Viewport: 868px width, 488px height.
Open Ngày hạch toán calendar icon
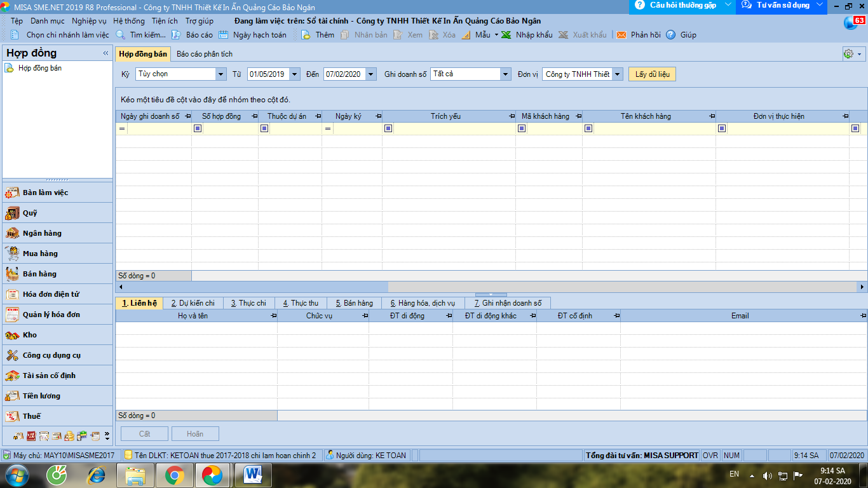[x=223, y=35]
